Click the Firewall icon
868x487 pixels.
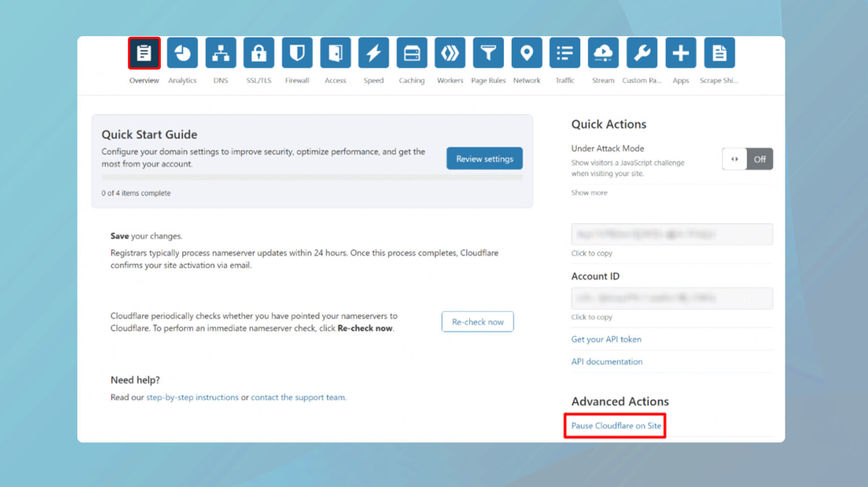click(297, 53)
